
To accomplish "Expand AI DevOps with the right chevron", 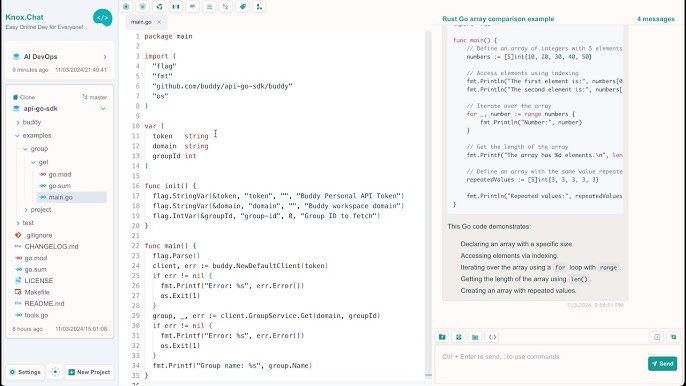I will pos(105,57).
